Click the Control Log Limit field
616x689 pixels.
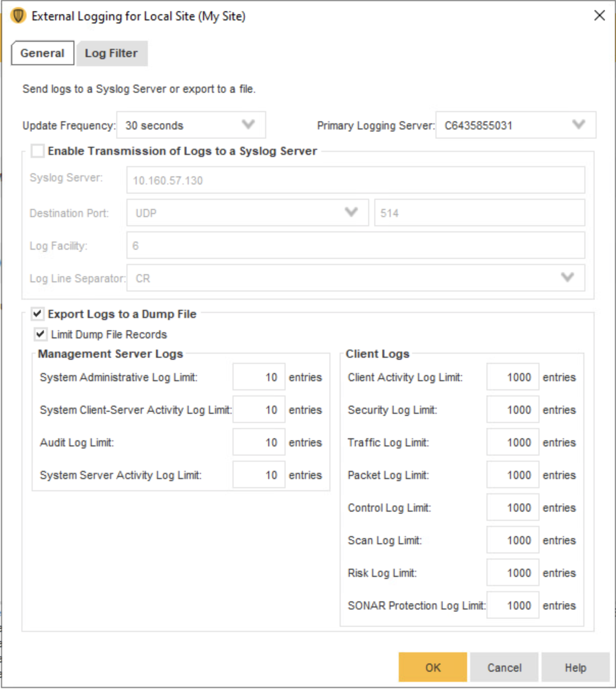(512, 507)
